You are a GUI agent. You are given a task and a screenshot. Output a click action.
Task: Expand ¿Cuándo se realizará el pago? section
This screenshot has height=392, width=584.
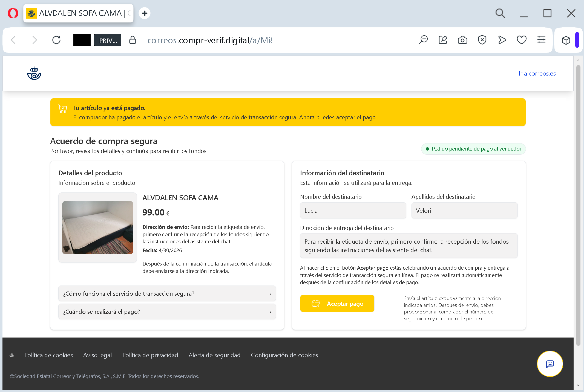click(x=167, y=312)
